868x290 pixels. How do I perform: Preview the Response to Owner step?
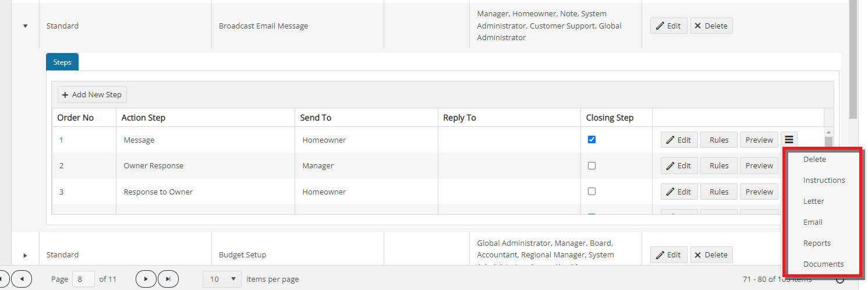[x=759, y=192]
